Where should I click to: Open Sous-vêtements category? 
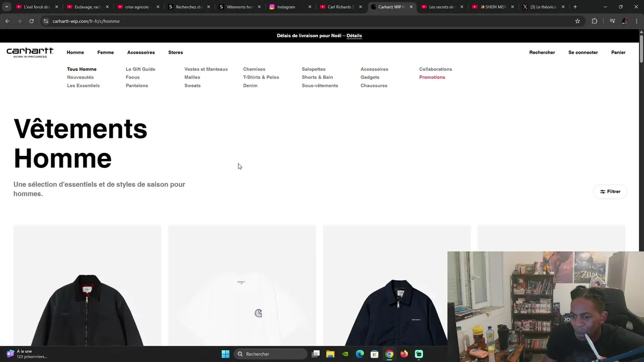[320, 85]
